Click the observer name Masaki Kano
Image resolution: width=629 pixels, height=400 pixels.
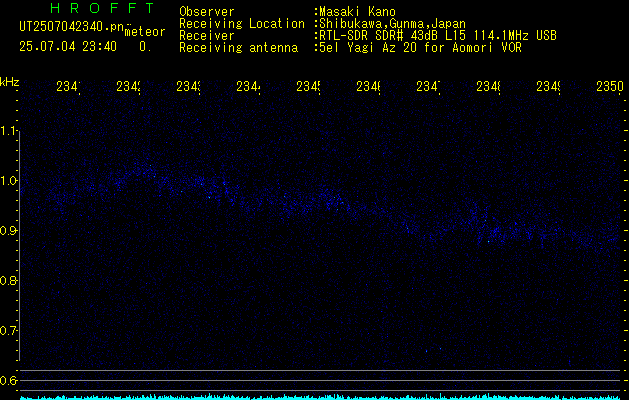click(x=357, y=12)
